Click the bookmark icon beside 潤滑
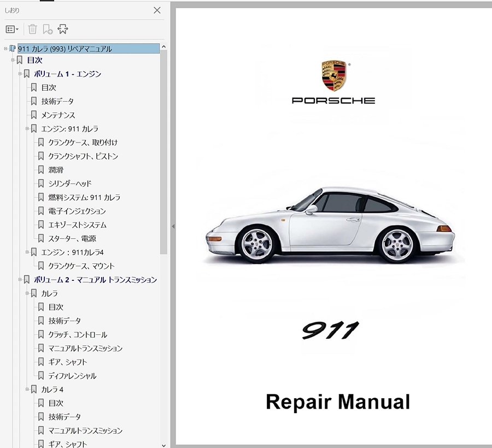 pyautogui.click(x=41, y=170)
